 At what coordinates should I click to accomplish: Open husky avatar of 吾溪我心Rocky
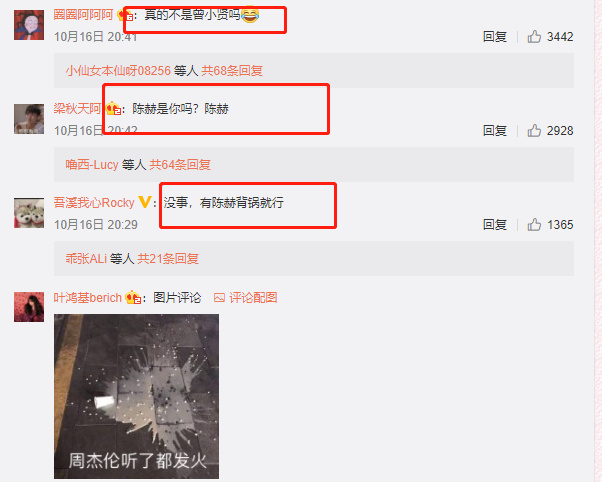point(29,213)
